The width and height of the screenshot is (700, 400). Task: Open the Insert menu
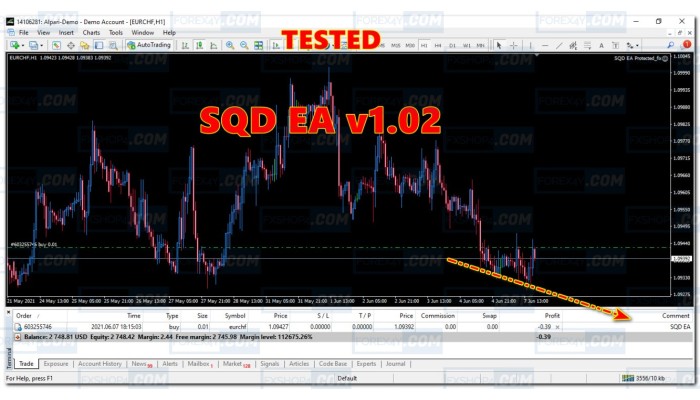pos(66,33)
